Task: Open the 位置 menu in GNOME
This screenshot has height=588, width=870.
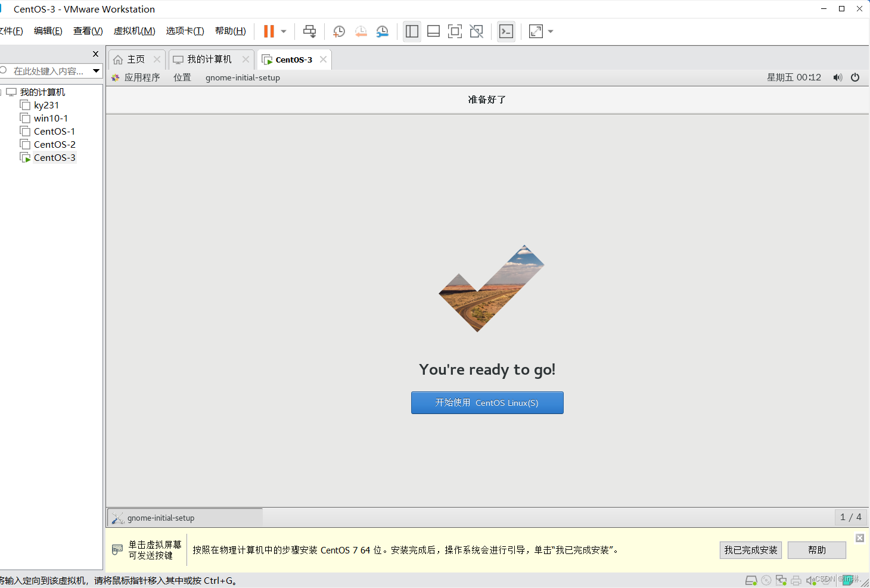Action: pyautogui.click(x=182, y=77)
